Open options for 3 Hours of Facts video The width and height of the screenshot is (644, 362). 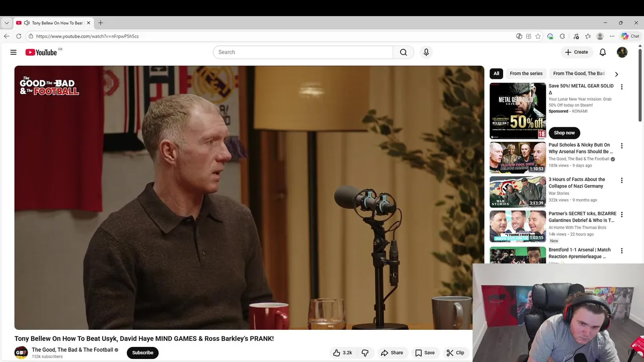(x=622, y=180)
